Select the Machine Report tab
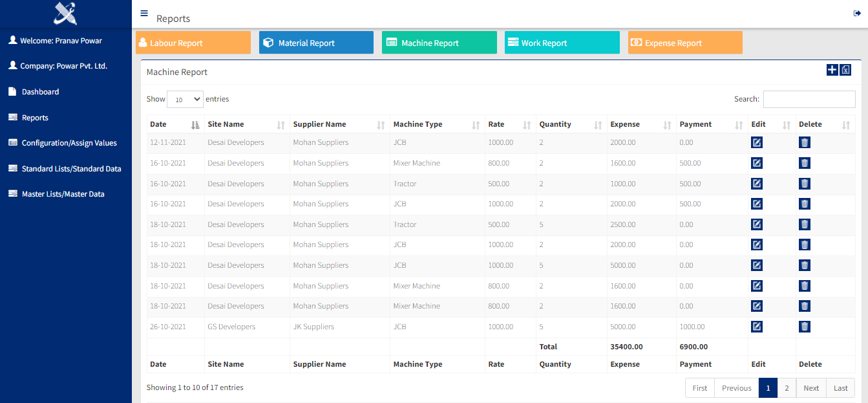Image resolution: width=868 pixels, height=403 pixels. (x=439, y=43)
